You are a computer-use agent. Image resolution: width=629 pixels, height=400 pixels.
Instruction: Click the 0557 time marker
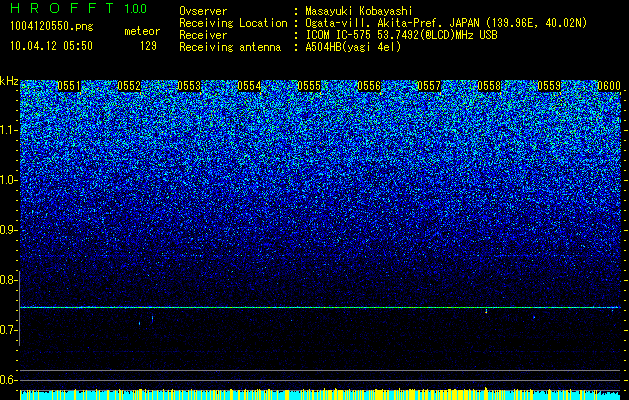coord(429,86)
